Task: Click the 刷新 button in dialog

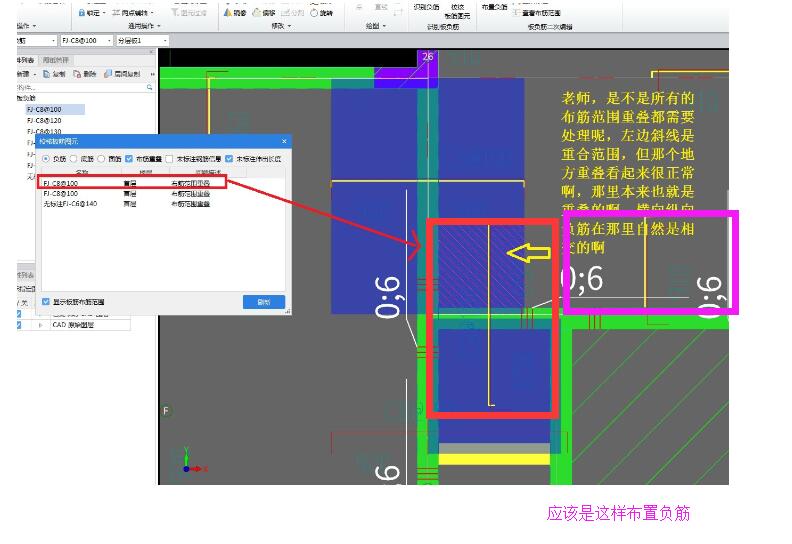Action: pyautogui.click(x=264, y=302)
